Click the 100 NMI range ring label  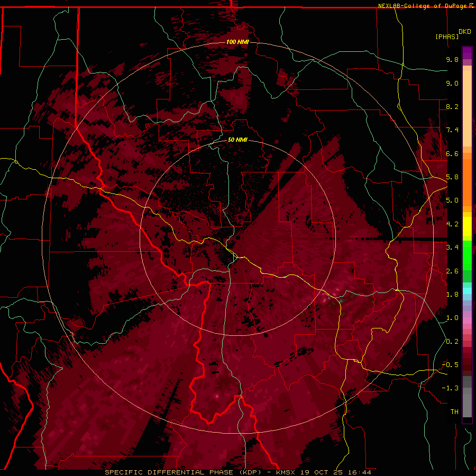[237, 42]
